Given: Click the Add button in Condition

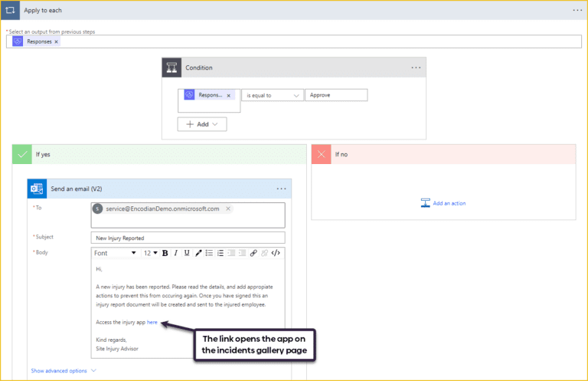Looking at the screenshot, I should tap(201, 123).
